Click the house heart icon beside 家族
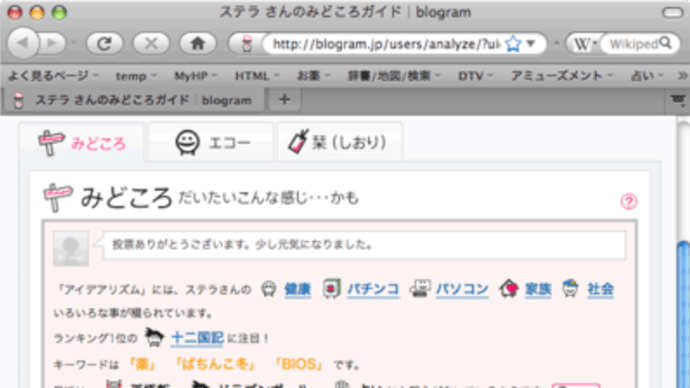 tap(509, 289)
